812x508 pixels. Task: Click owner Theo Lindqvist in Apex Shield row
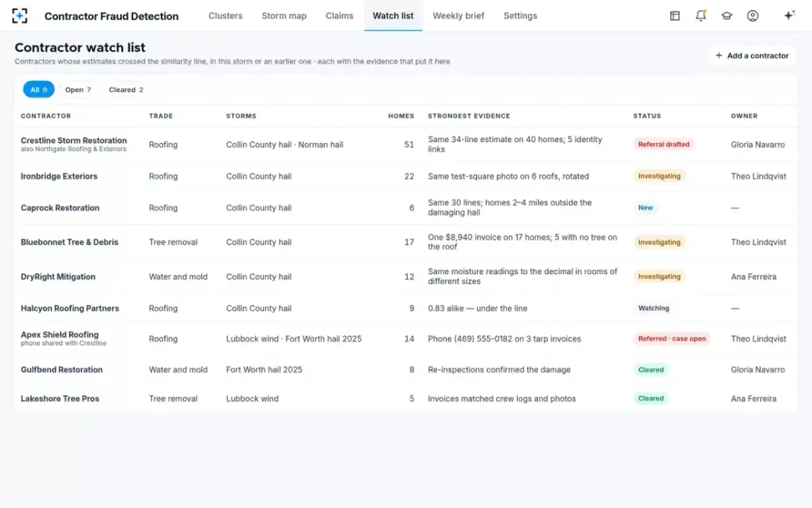pos(759,339)
